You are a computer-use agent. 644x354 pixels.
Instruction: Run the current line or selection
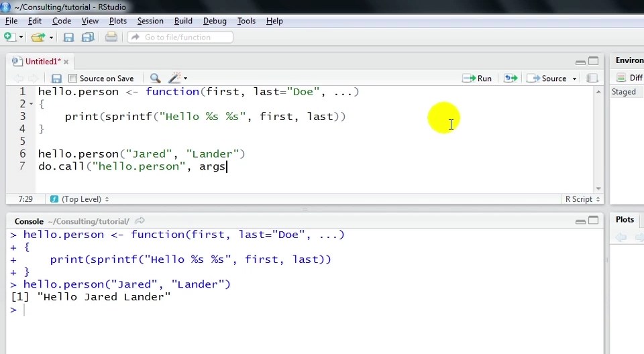(x=477, y=78)
